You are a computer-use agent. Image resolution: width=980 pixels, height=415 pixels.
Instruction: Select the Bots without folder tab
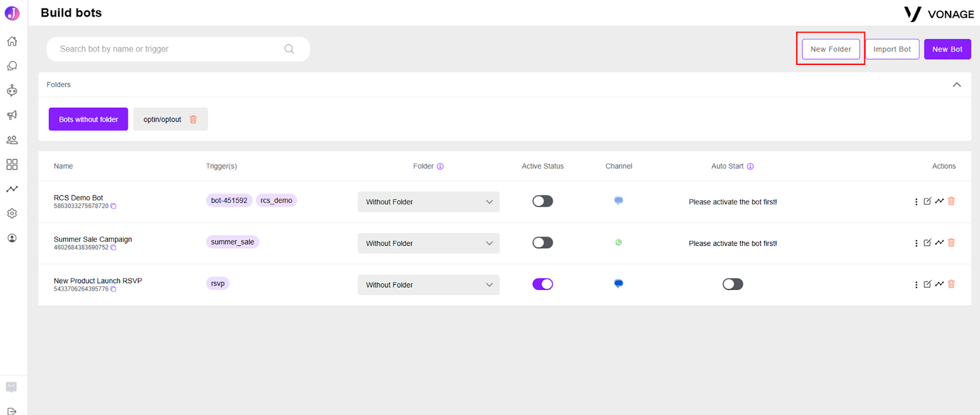pos(88,120)
